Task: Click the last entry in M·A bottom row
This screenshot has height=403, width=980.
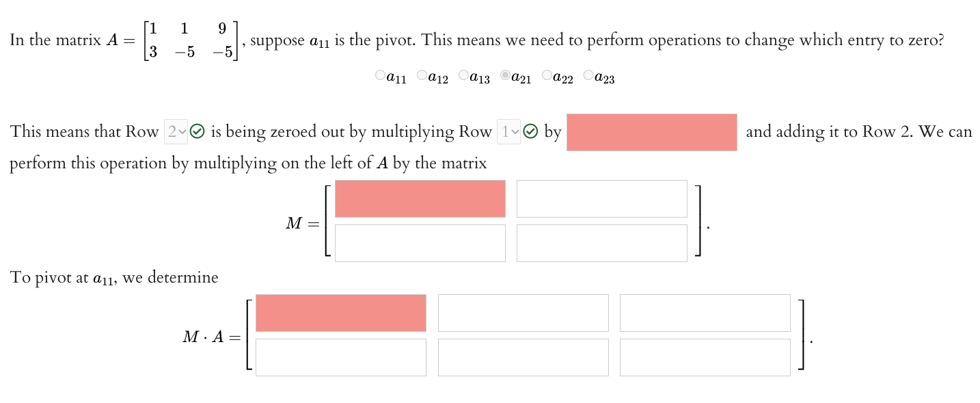Action: tap(705, 356)
